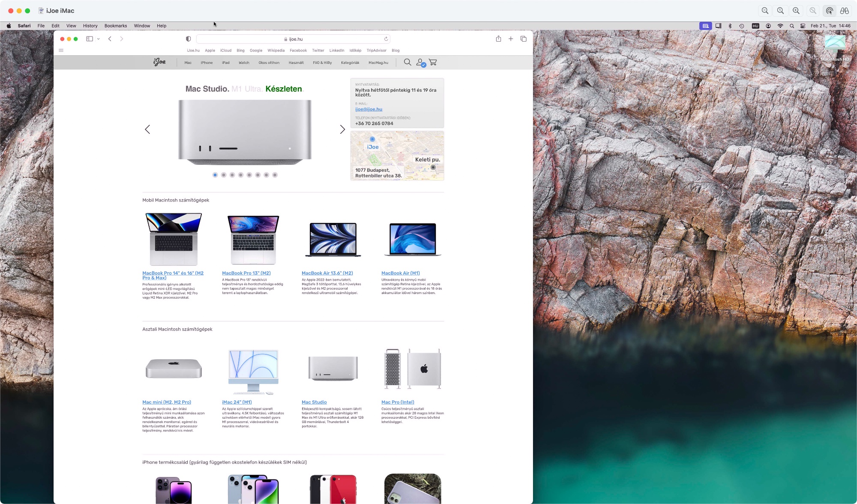Viewport: 857px width, 504px height.
Task: Open Spotlight search in the menu bar
Action: [792, 26]
